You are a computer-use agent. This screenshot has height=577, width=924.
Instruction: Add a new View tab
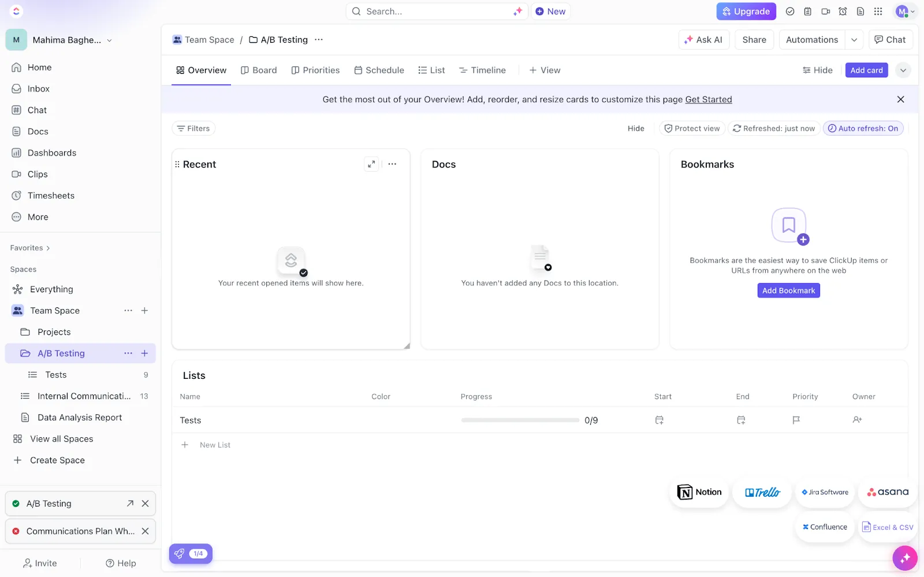coord(545,70)
